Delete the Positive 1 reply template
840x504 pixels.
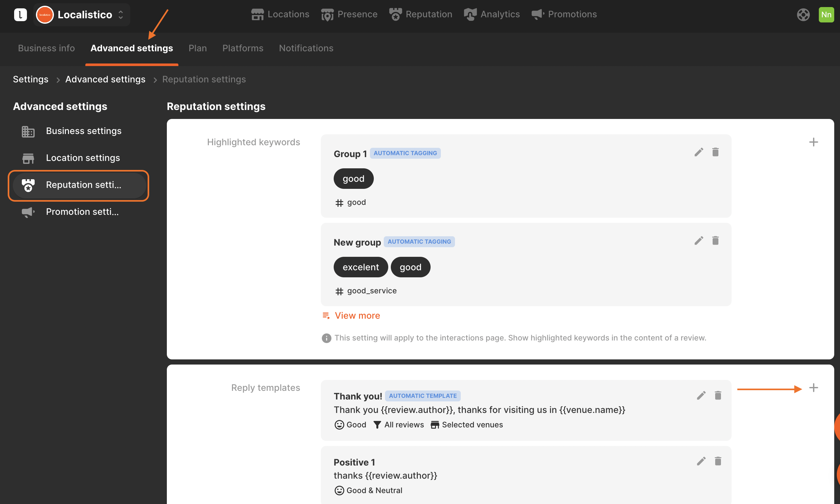point(718,461)
